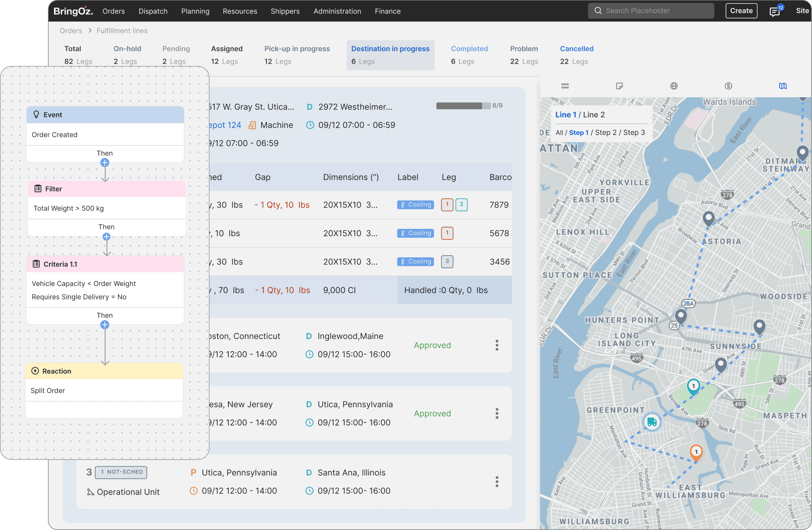
Task: Select the Problem legs tab
Action: pyautogui.click(x=524, y=55)
